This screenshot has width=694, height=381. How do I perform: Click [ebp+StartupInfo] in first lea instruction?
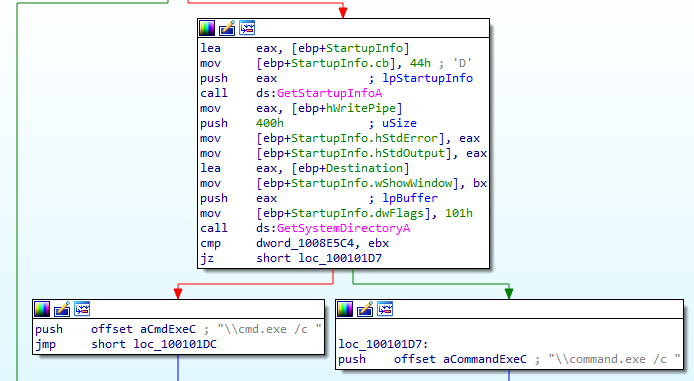350,48
